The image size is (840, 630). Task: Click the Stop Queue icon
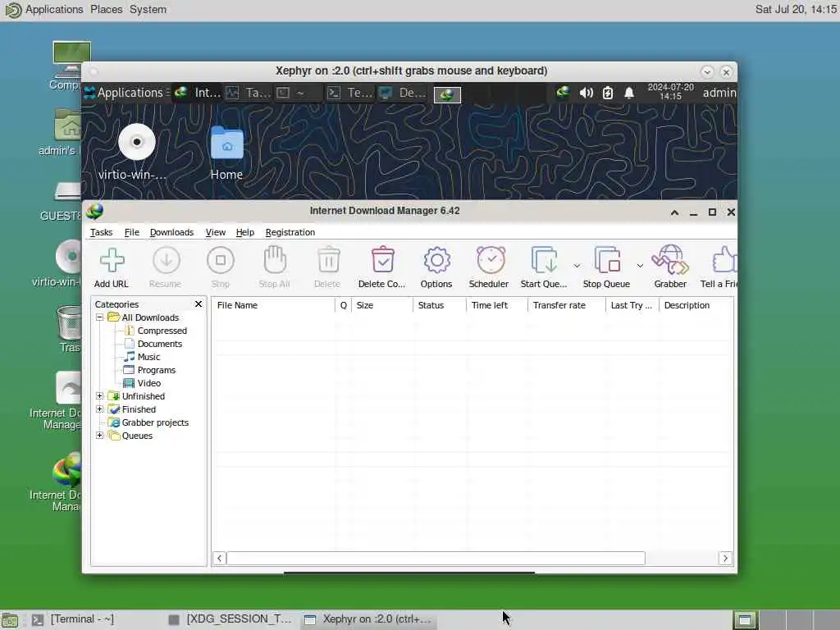click(608, 260)
